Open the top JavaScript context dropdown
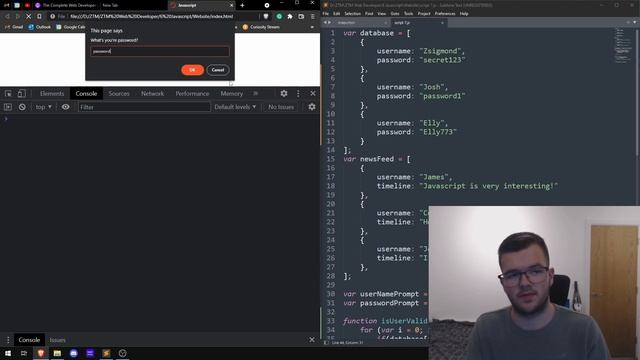Image resolution: width=640 pixels, height=360 pixels. coord(43,107)
